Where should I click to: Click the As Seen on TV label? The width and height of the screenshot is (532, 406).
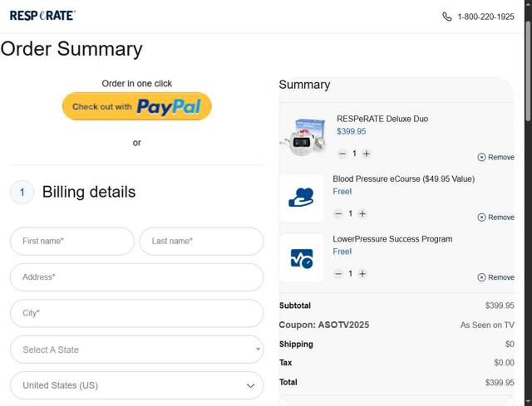coord(487,325)
